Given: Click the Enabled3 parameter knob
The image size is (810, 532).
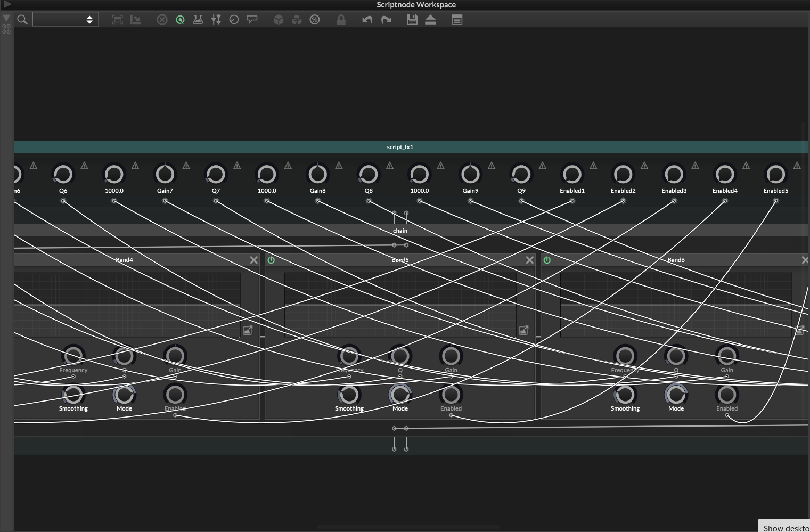Looking at the screenshot, I should click(x=674, y=174).
